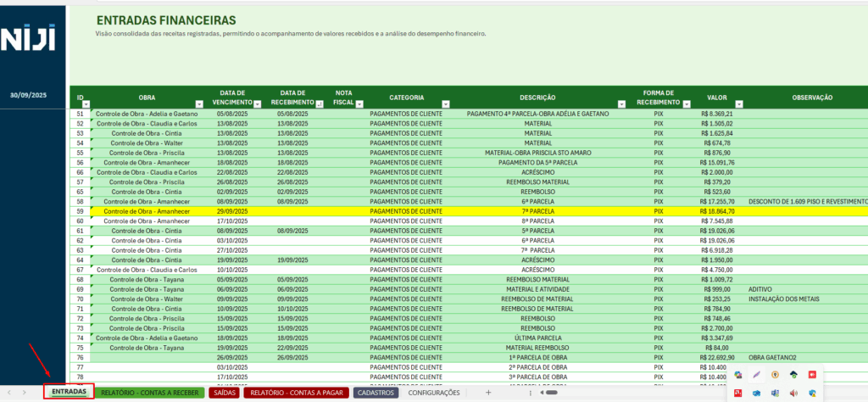Open the DATA DE RECEBIMENTO filter dropdown
The image size is (868, 402).
319,104
